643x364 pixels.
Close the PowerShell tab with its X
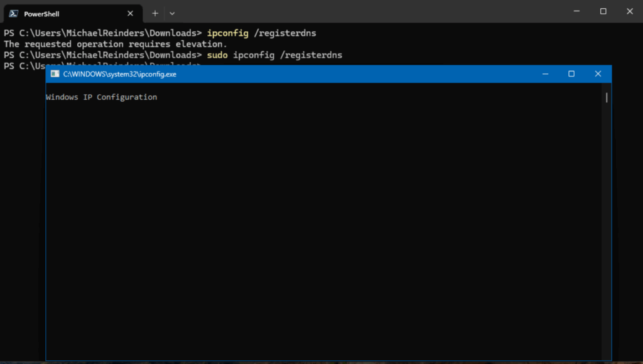point(130,13)
